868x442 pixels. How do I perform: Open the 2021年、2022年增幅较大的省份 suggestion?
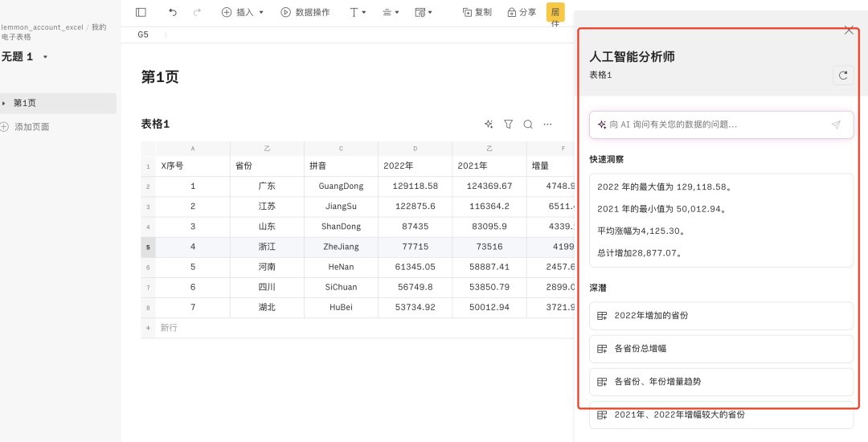721,415
